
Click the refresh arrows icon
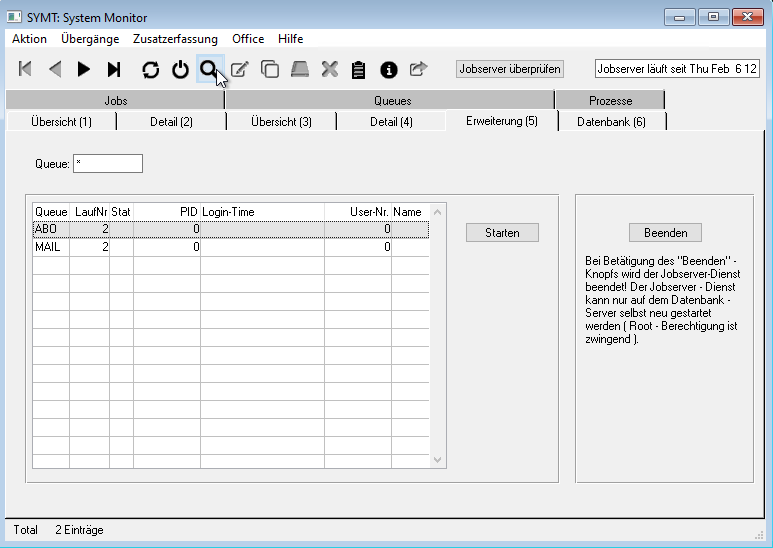coord(150,69)
